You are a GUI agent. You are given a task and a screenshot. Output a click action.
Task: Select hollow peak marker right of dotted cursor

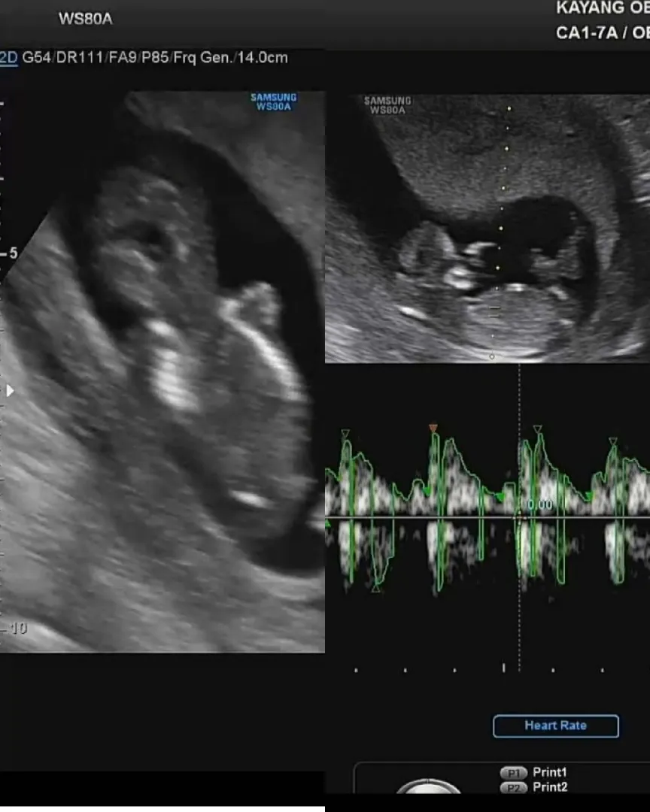pos(537,429)
